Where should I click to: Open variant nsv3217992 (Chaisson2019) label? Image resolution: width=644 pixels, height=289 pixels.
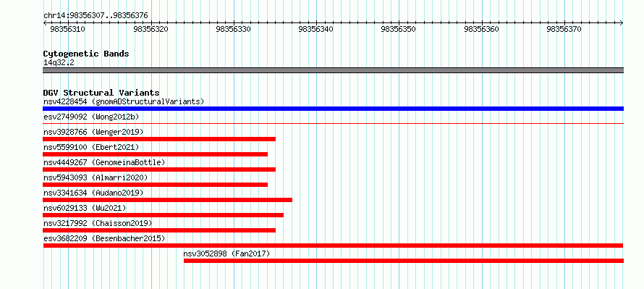(x=98, y=223)
